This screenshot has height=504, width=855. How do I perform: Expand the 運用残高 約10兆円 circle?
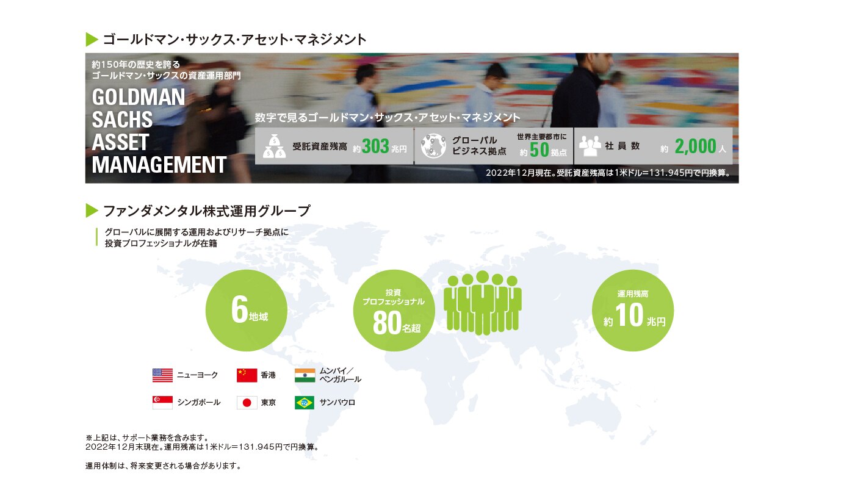(633, 310)
